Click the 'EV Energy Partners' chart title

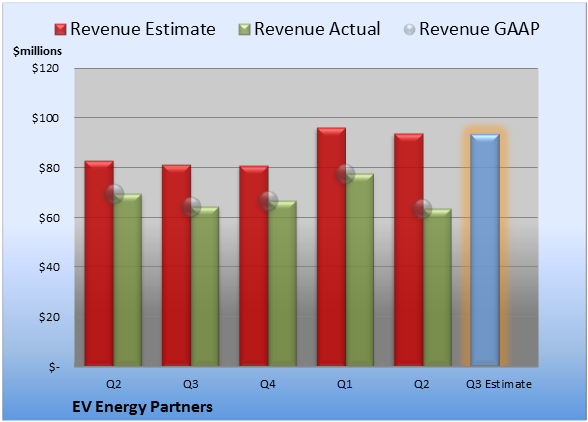142,407
